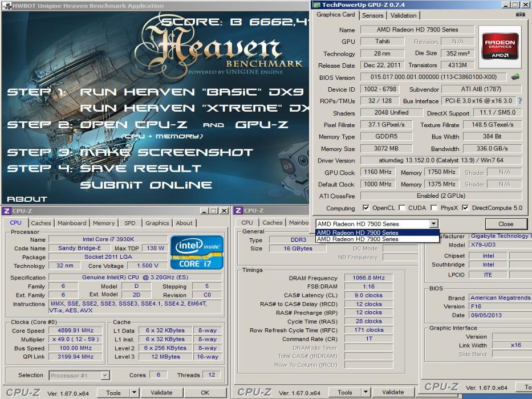
Task: Toggle the CUDA checkbox
Action: pyautogui.click(x=402, y=207)
